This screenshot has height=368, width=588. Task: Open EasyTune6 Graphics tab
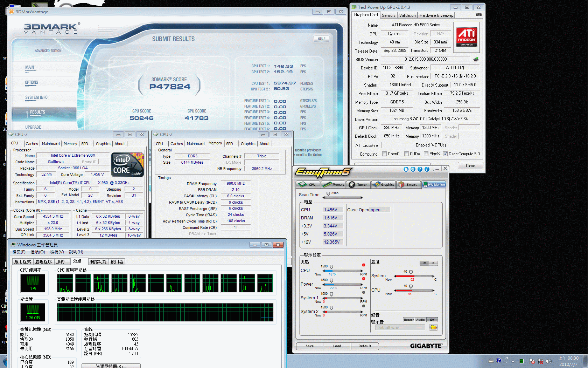[383, 184]
